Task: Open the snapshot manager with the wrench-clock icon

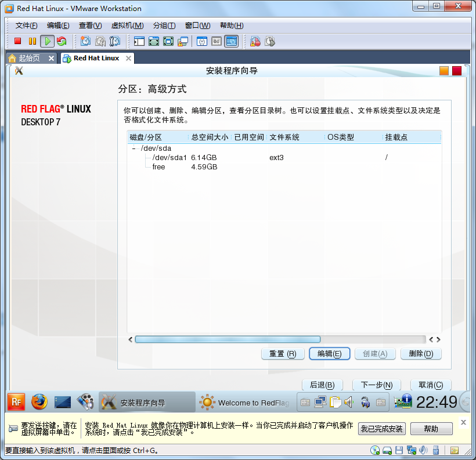Action: (115, 41)
